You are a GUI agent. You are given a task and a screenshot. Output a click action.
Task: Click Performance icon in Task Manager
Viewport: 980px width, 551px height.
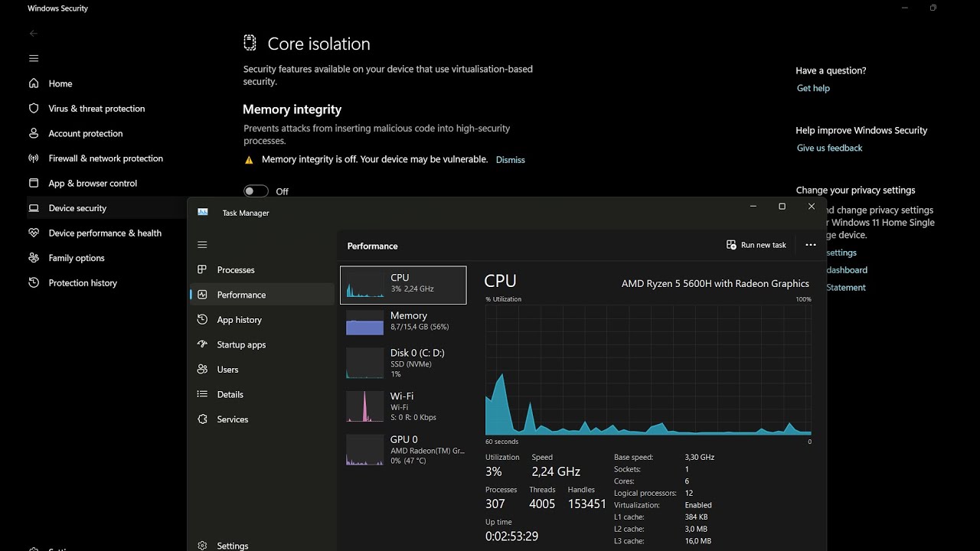click(202, 295)
